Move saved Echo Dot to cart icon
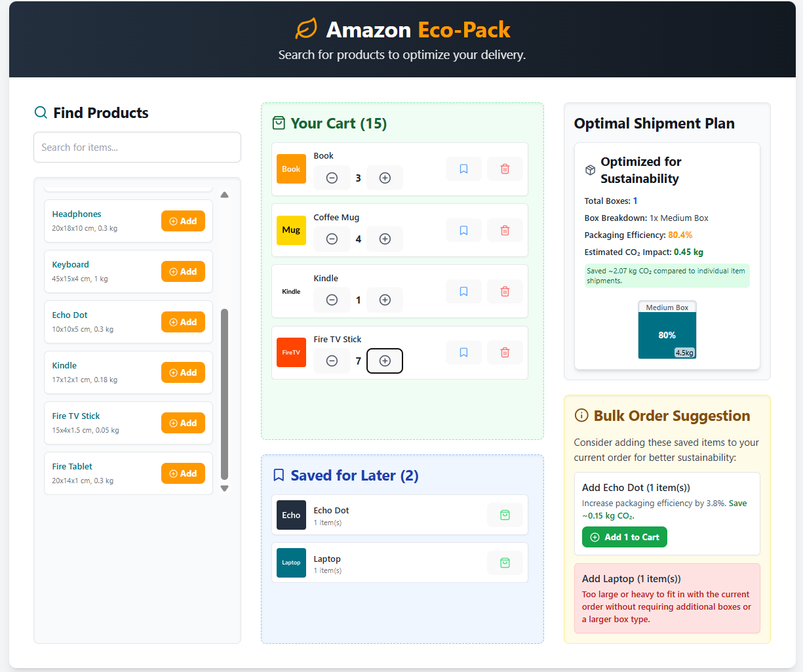The height and width of the screenshot is (672, 803). coord(505,515)
